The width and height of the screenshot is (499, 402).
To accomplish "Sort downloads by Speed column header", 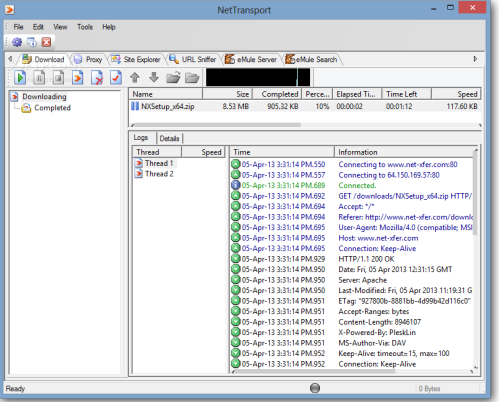I will [x=456, y=94].
